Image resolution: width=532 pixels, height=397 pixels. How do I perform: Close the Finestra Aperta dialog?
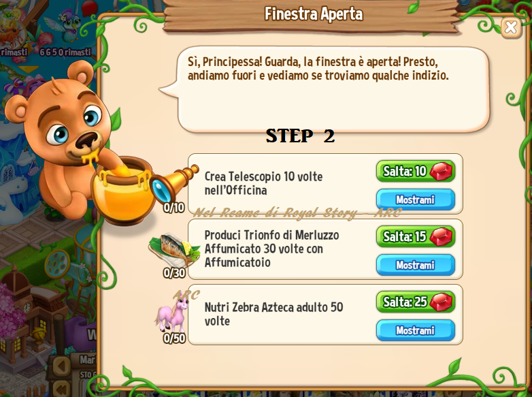(511, 28)
